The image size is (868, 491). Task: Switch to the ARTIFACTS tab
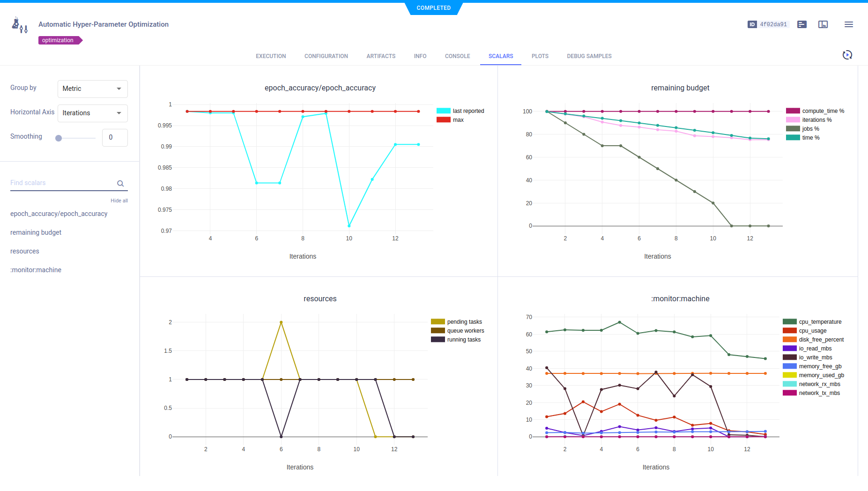point(381,56)
